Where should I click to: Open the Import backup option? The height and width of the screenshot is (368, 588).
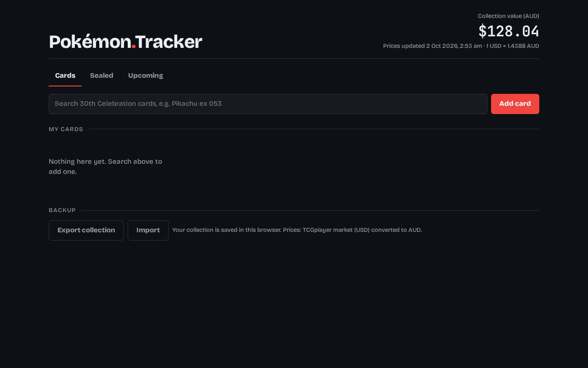pyautogui.click(x=148, y=230)
